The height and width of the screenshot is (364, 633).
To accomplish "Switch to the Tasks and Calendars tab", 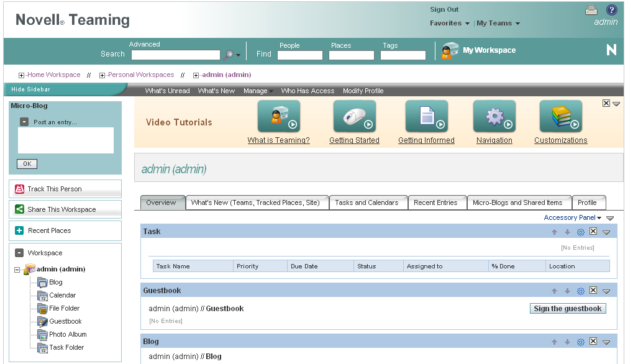I will [368, 202].
